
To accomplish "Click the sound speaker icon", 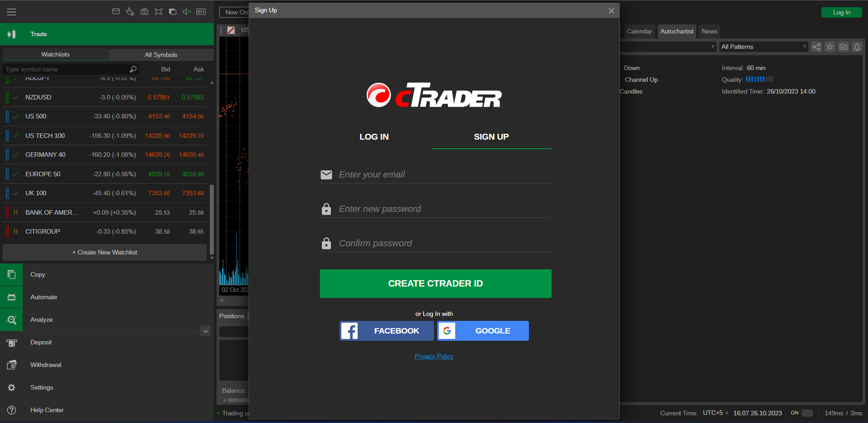I will [187, 12].
